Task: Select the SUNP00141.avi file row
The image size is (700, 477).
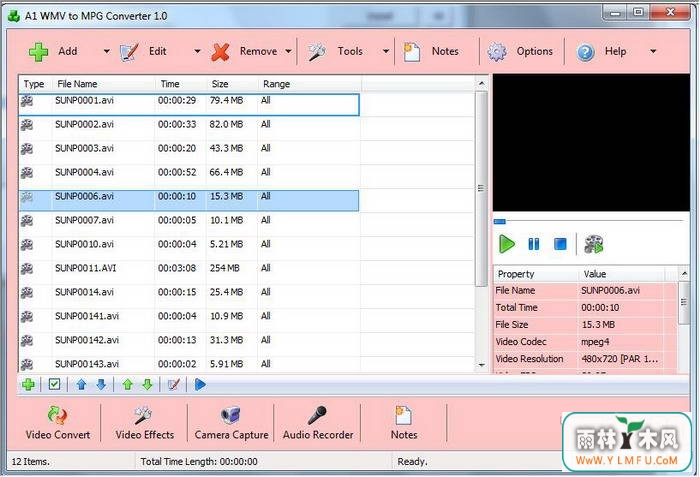Action: pyautogui.click(x=189, y=321)
